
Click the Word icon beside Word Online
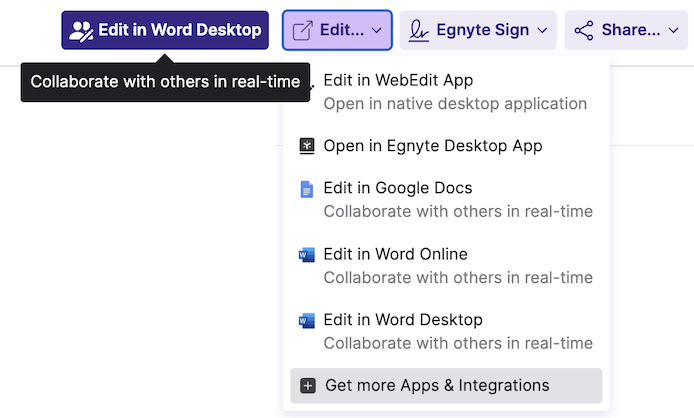[x=307, y=255]
